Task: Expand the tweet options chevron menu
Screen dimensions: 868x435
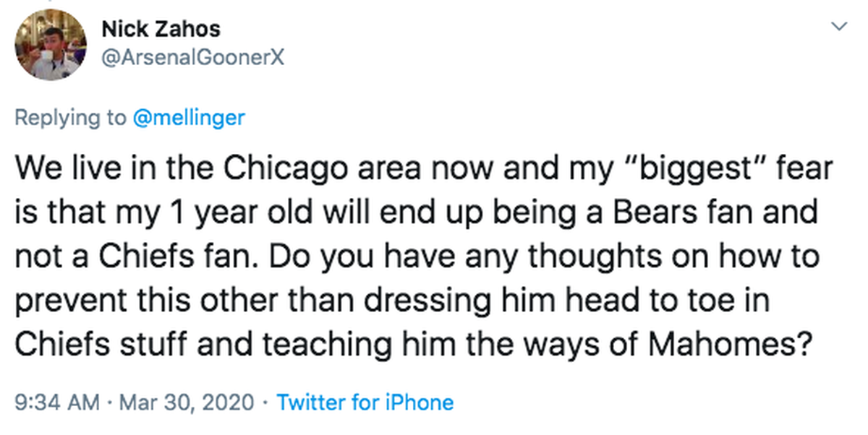Action: 839,27
